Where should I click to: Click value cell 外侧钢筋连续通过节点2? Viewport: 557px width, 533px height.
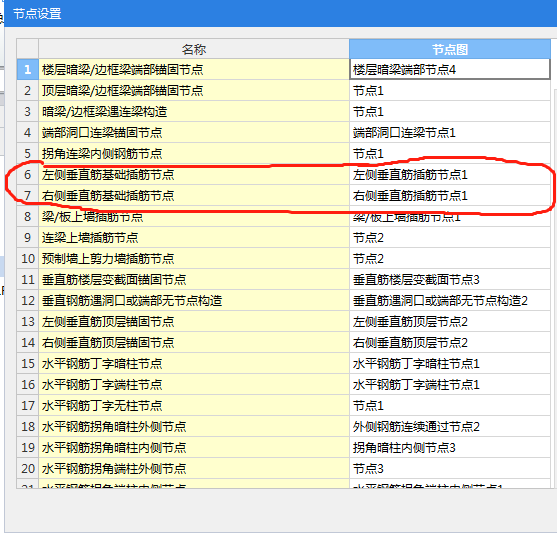click(x=450, y=426)
